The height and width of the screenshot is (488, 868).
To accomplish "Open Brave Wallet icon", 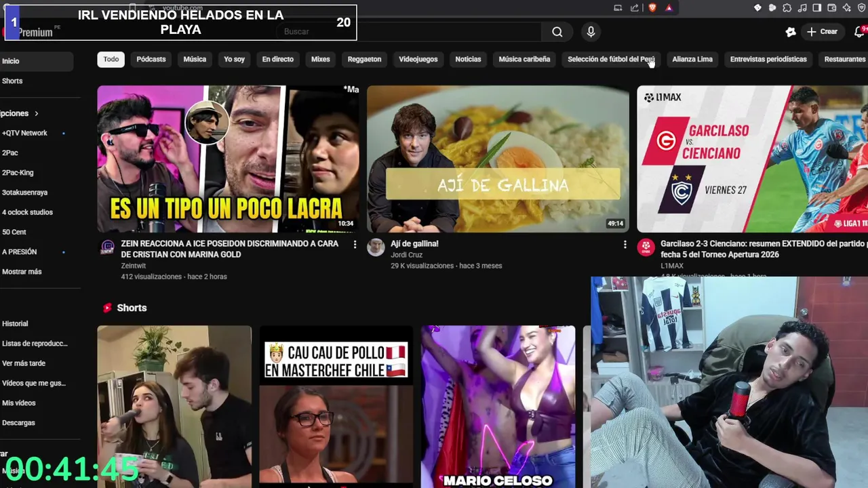I will pos(831,8).
